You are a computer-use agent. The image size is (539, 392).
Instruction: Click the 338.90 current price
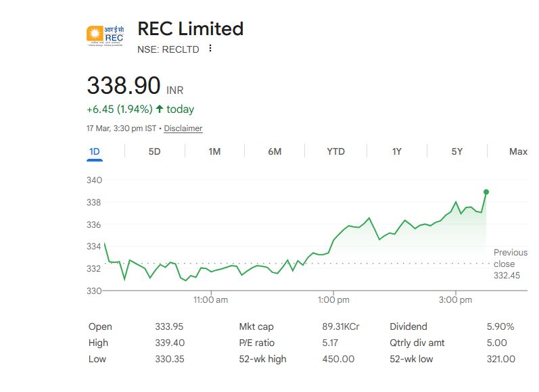coord(124,86)
